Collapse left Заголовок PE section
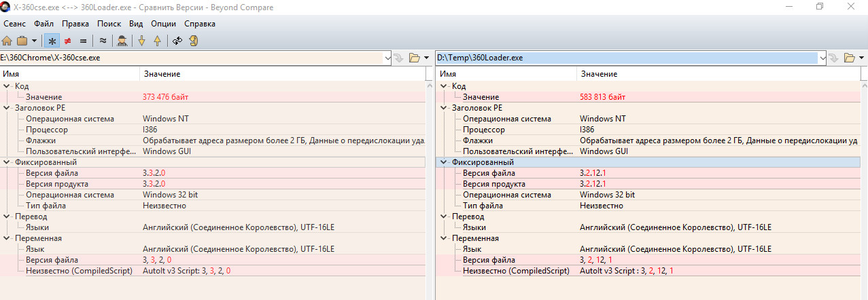The width and height of the screenshot is (868, 300). tap(7, 108)
